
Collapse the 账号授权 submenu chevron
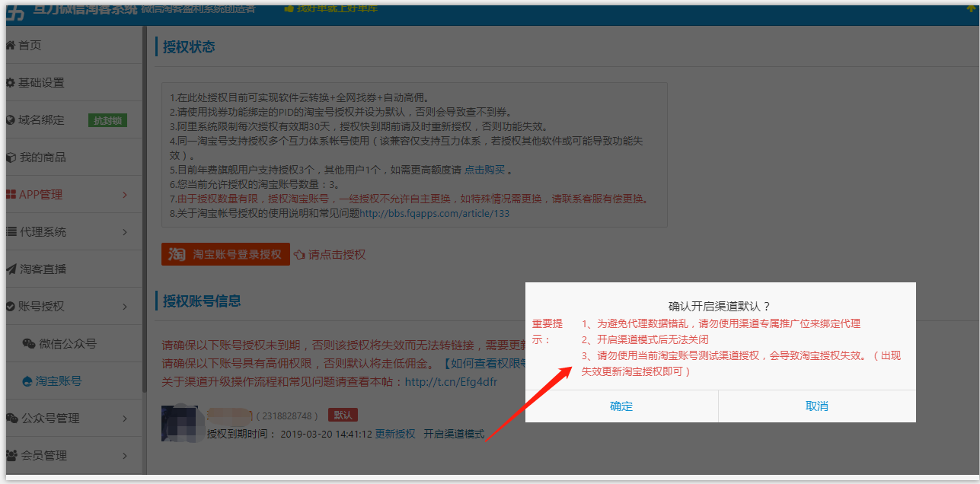point(124,307)
